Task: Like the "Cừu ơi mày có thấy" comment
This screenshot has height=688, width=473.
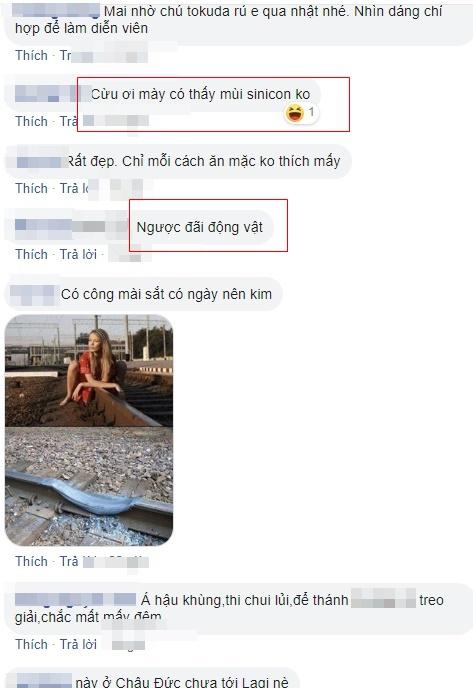Action: pos(31,122)
